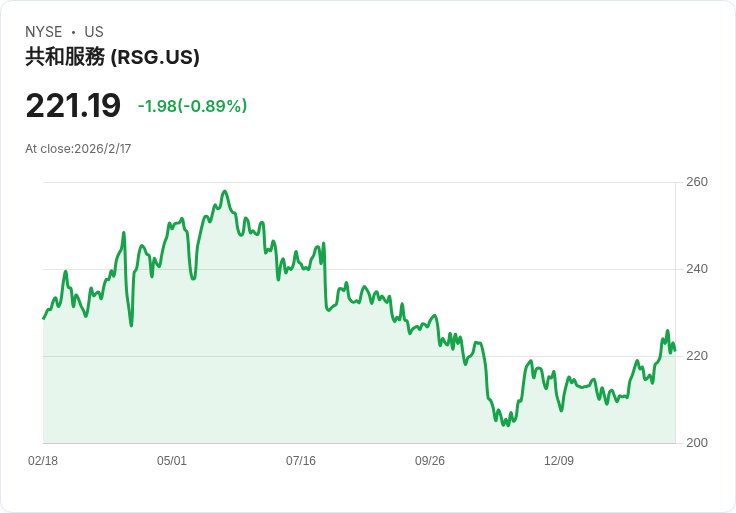Select the 07/16 date on x-axis
The height and width of the screenshot is (513, 736).
click(301, 461)
